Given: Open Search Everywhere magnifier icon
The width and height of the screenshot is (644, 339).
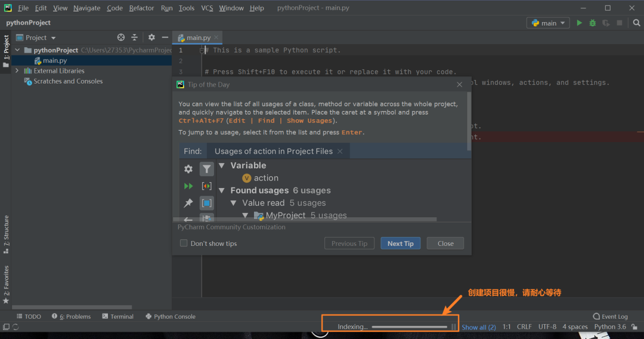Looking at the screenshot, I should tap(637, 23).
